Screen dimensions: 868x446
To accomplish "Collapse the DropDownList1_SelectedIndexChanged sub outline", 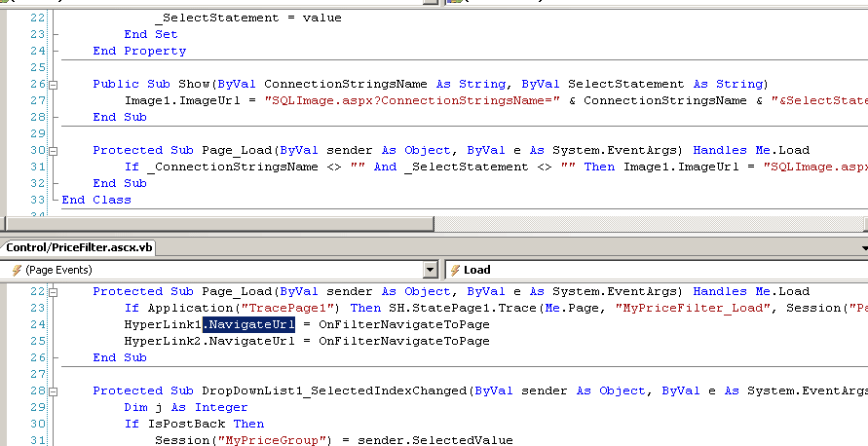I will click(54, 391).
